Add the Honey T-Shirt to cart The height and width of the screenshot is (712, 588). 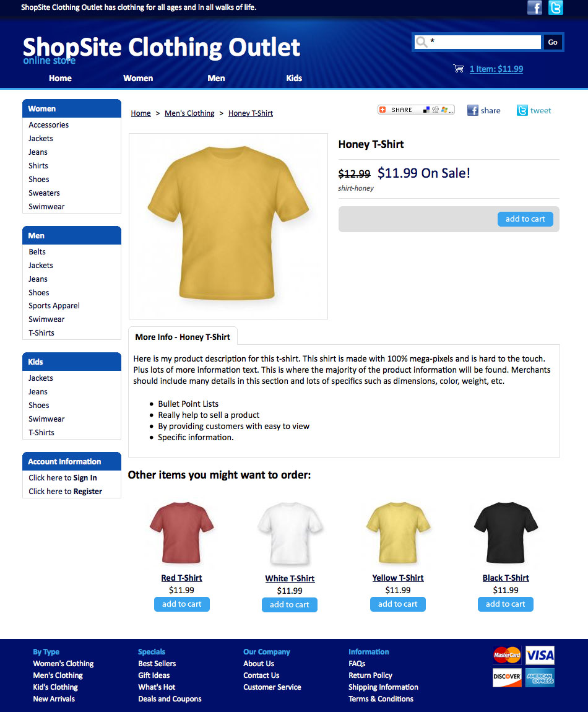[525, 219]
